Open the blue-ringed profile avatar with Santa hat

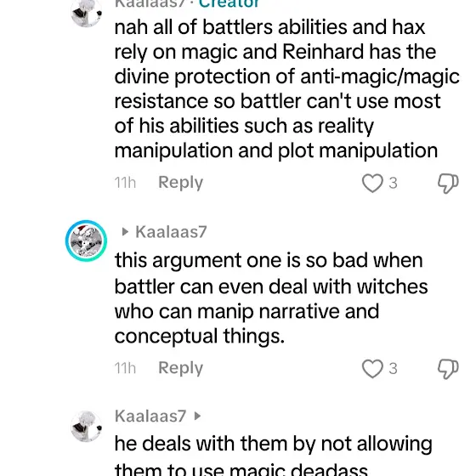[x=86, y=241]
